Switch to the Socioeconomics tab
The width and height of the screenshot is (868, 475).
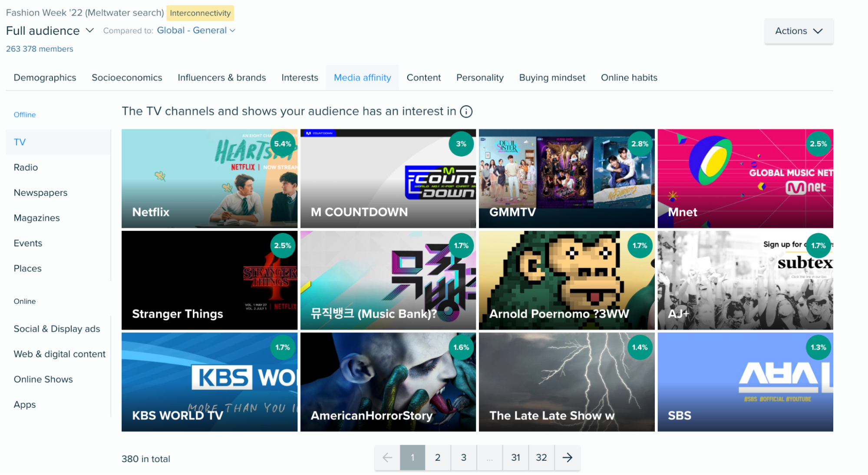(x=127, y=77)
